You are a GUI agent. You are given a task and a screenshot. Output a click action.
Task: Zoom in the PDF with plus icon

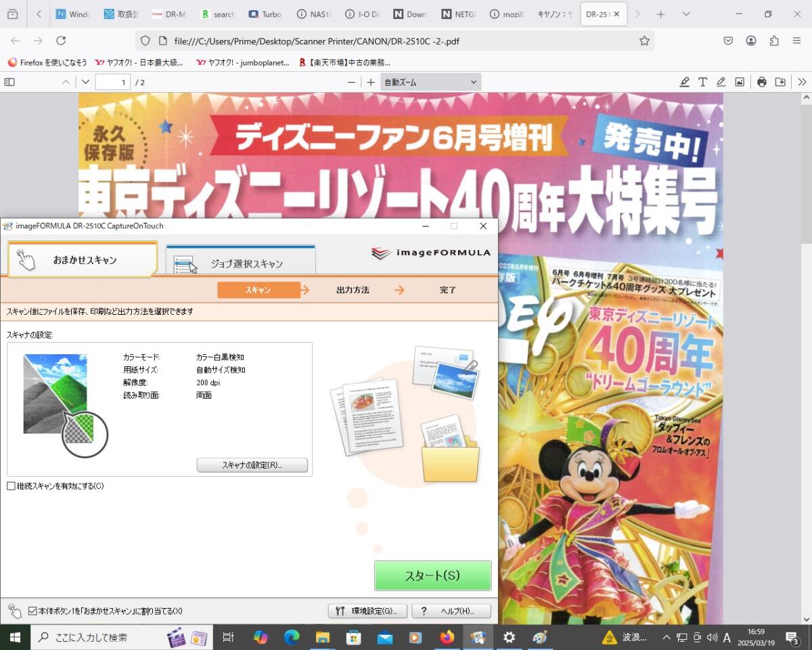371,82
